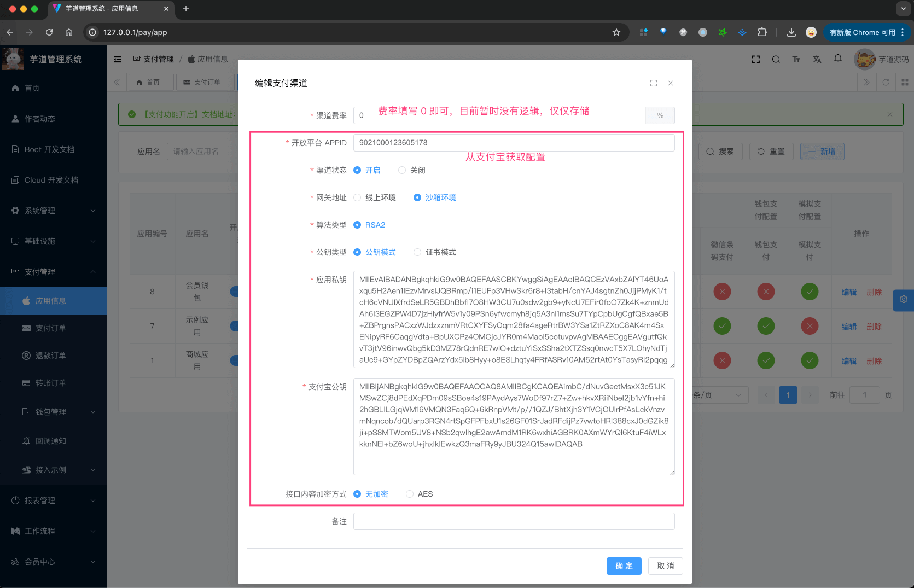Click the language translation icon
This screenshot has height=588, width=914.
pyautogui.click(x=817, y=59)
